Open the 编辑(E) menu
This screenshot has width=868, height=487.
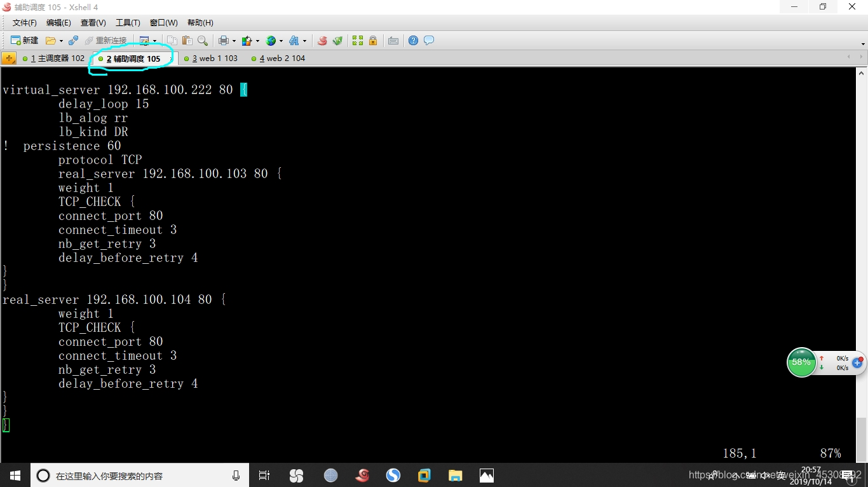(x=58, y=23)
